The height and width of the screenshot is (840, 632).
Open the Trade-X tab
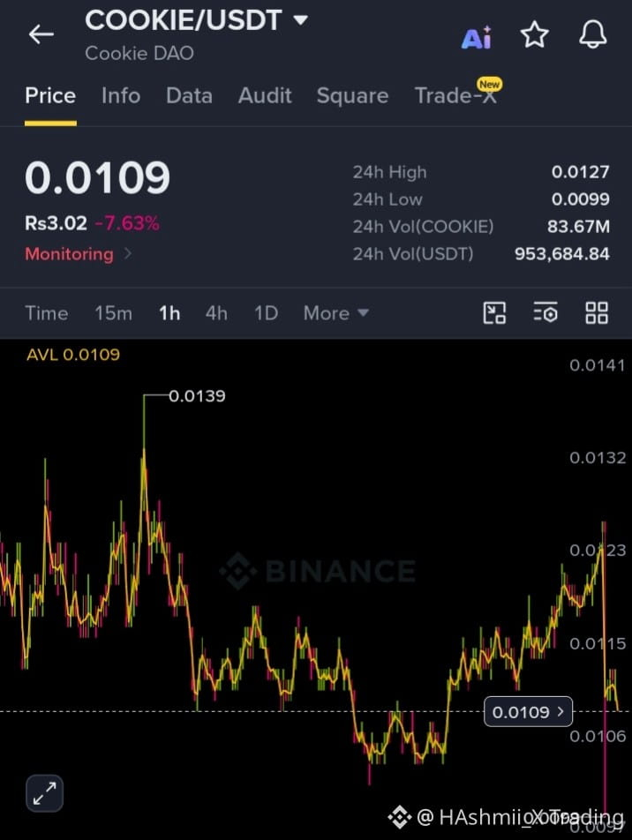(x=455, y=96)
